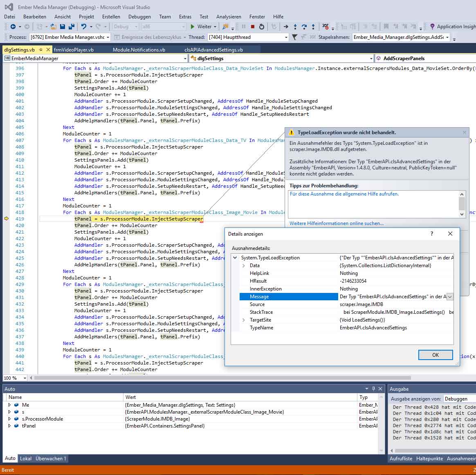Click the thread filter funnel icon
Image resolution: width=476 pixels, height=475 pixels.
tap(294, 37)
